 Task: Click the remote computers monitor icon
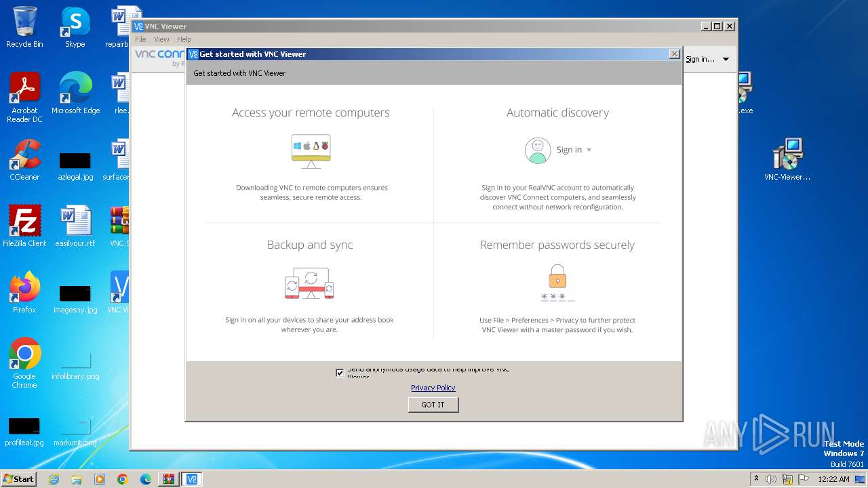[311, 151]
